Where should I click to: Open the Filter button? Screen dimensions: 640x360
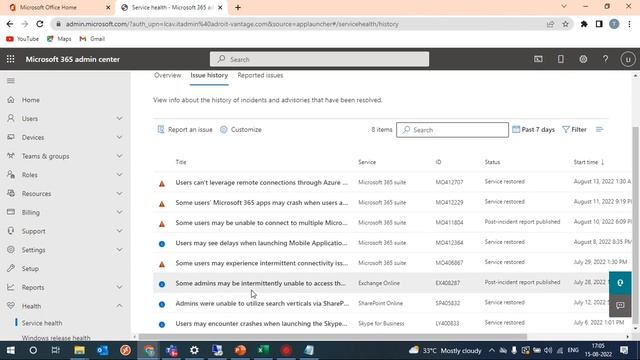(x=574, y=129)
